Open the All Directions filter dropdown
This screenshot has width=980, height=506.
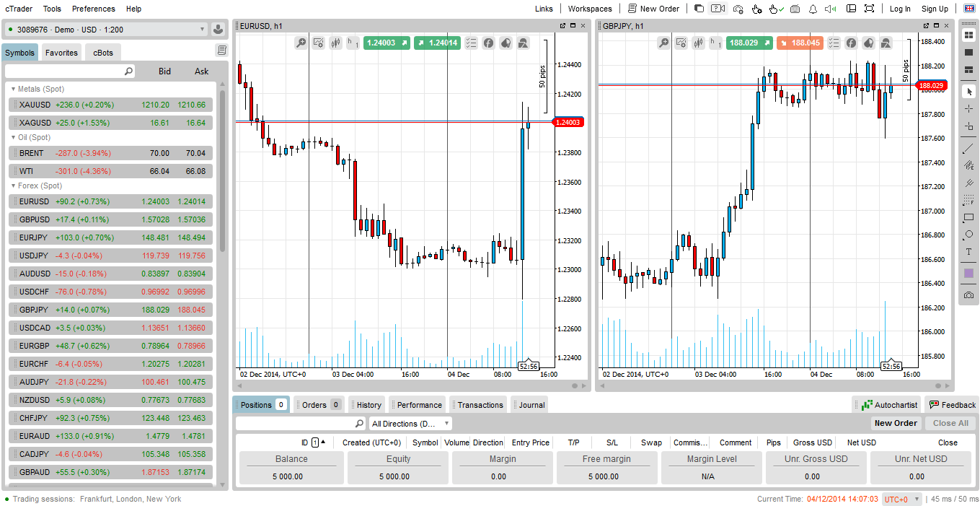point(410,424)
